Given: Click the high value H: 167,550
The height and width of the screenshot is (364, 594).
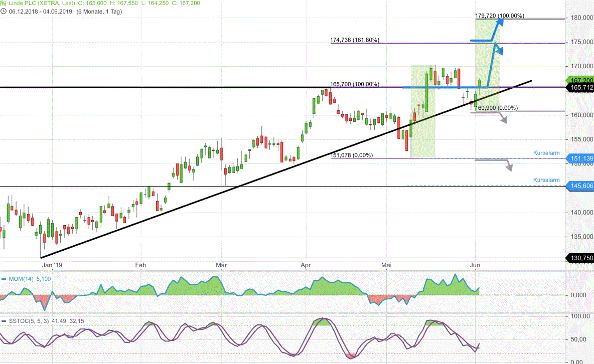Looking at the screenshot, I should click(123, 3).
